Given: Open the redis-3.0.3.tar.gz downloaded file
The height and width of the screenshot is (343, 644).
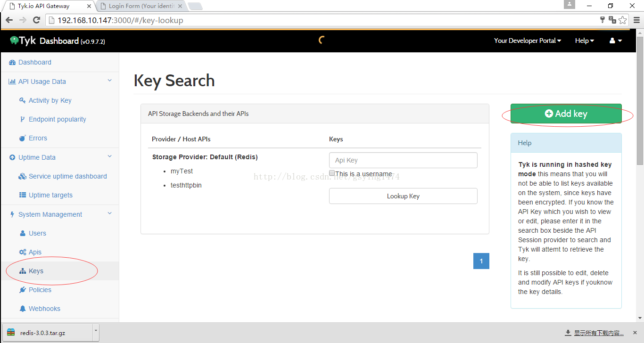Looking at the screenshot, I should [48, 333].
